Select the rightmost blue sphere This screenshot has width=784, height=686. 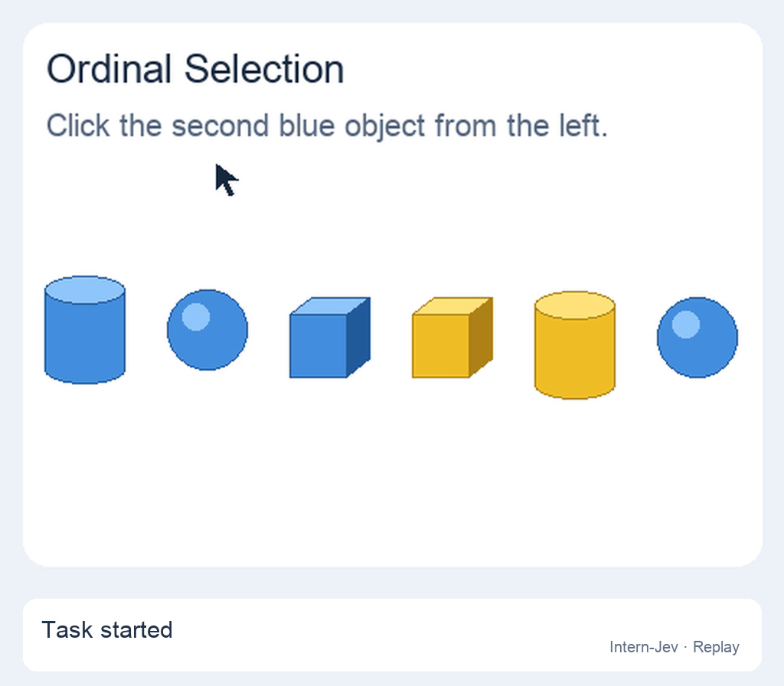(697, 338)
